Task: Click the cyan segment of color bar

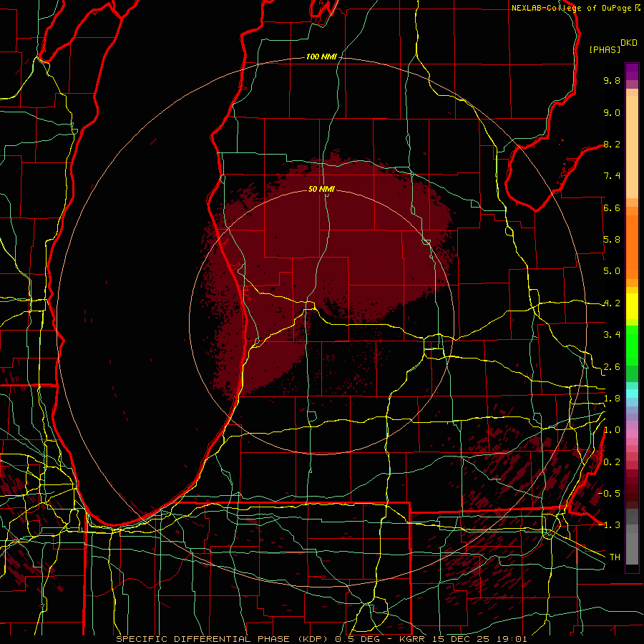Action: [x=632, y=393]
